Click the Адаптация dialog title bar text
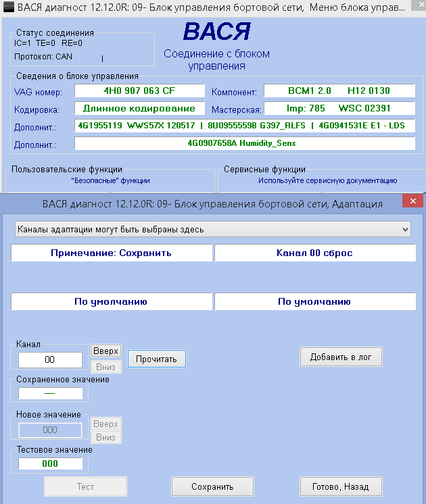This screenshot has width=426, height=504. pyautogui.click(x=212, y=204)
